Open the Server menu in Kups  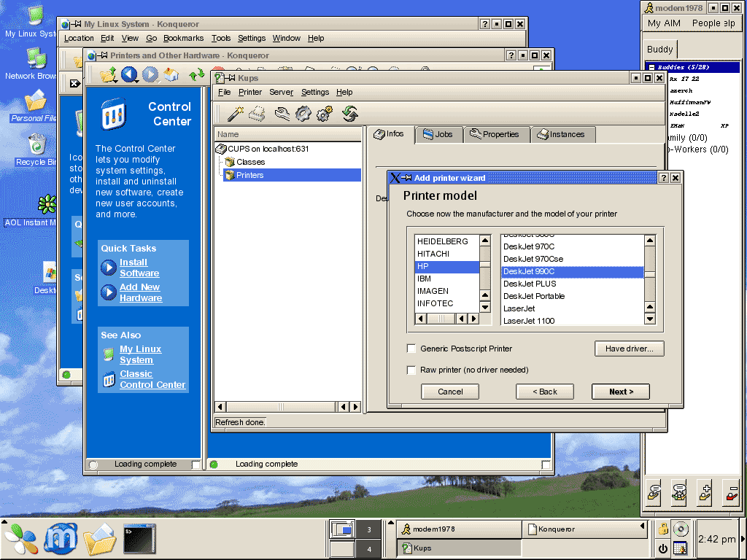[281, 92]
